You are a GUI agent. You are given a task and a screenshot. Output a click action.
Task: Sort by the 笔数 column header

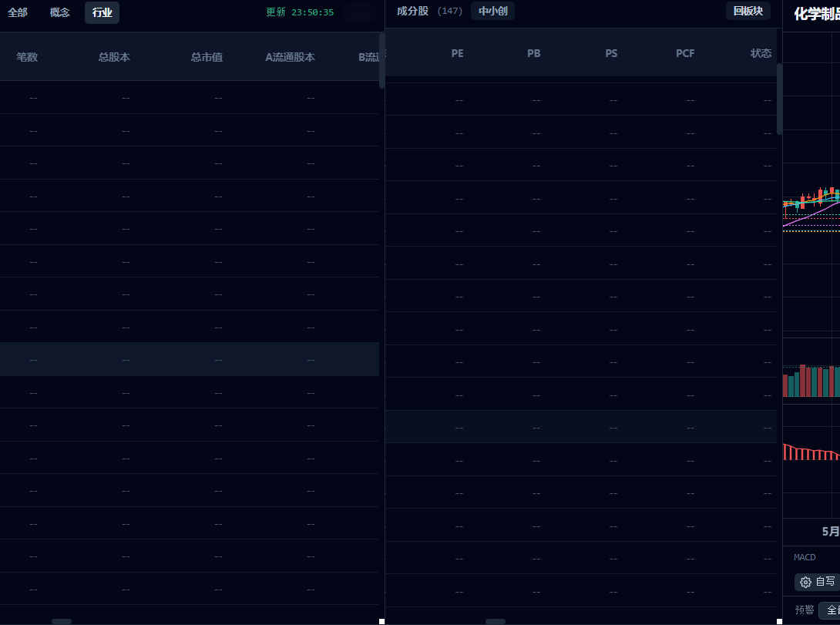[27, 57]
